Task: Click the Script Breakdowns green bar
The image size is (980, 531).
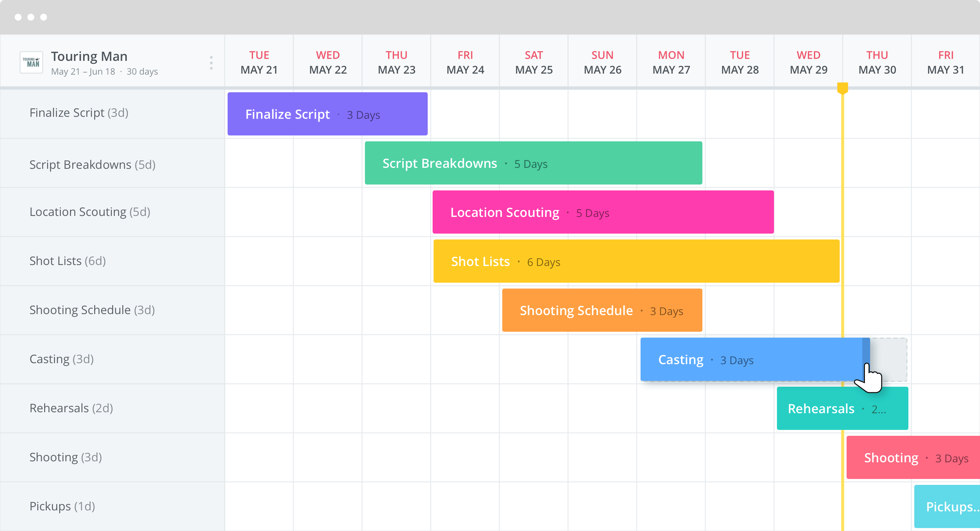Action: tap(532, 164)
